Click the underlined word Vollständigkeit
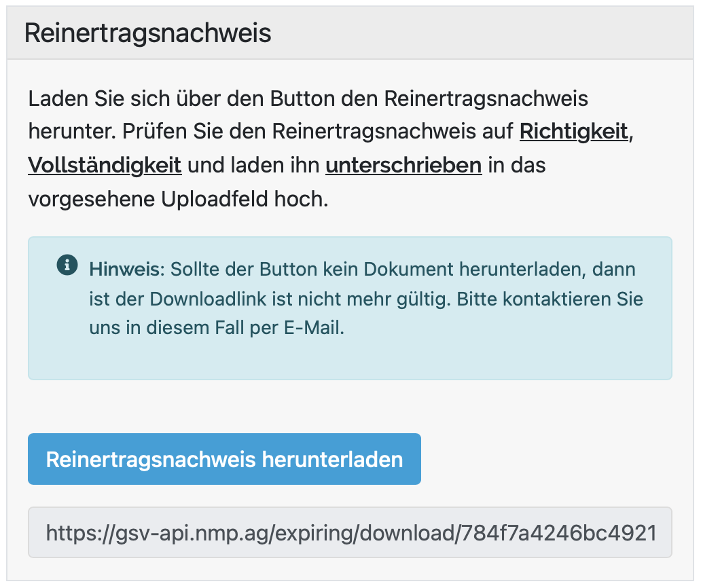 pyautogui.click(x=105, y=165)
